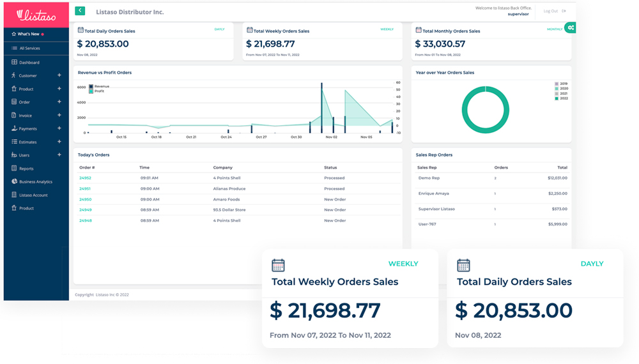
Task: Click the Users icon in sidebar
Action: pyautogui.click(x=14, y=155)
